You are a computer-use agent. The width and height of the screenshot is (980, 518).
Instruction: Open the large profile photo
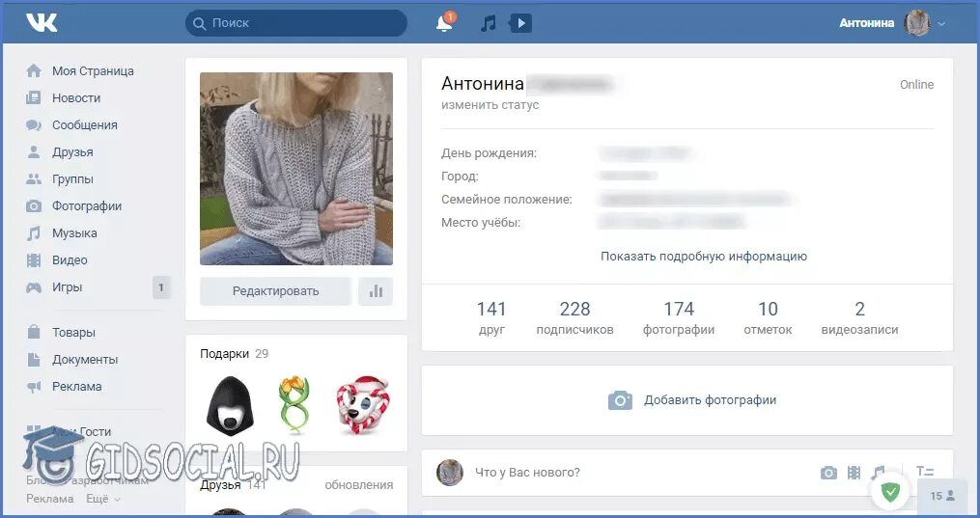pyautogui.click(x=296, y=169)
